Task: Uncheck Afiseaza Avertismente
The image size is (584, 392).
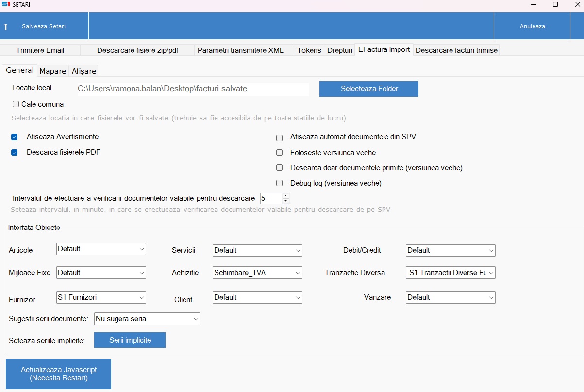Action: point(15,137)
